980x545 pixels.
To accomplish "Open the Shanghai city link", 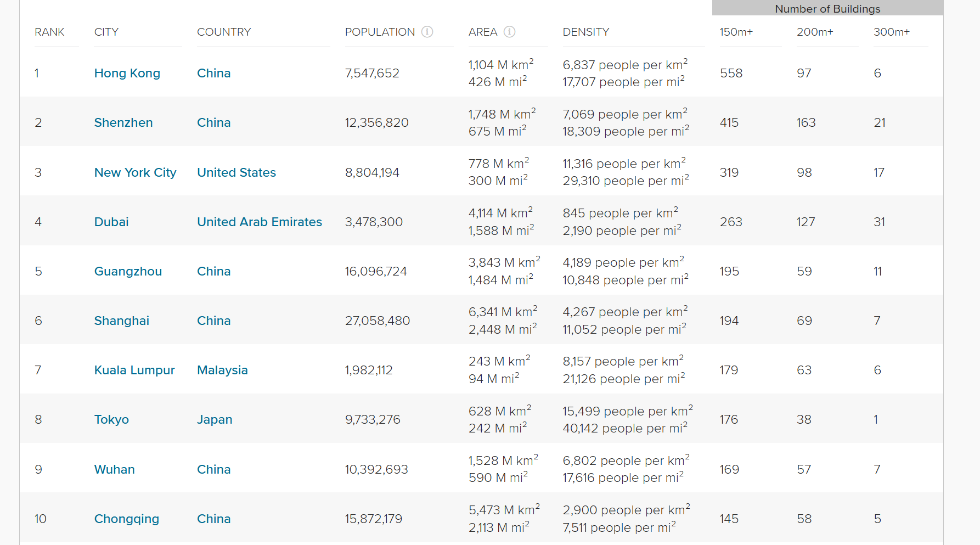I will click(x=122, y=321).
